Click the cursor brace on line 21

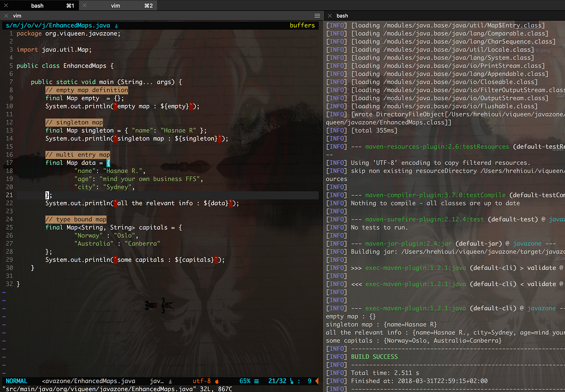pyautogui.click(x=47, y=195)
